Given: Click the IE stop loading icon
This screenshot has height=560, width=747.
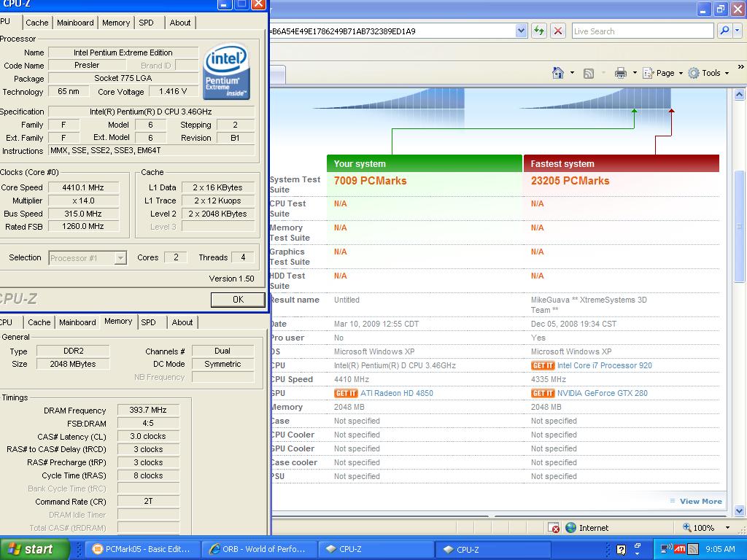Looking at the screenshot, I should click(x=558, y=31).
